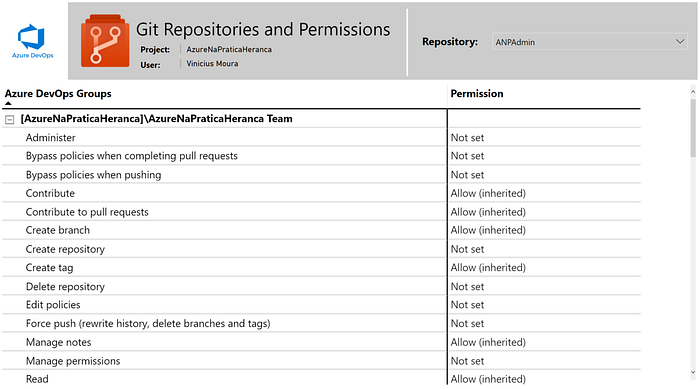Select the Force push permission row
This screenshot has height=389, width=700.
[321, 323]
